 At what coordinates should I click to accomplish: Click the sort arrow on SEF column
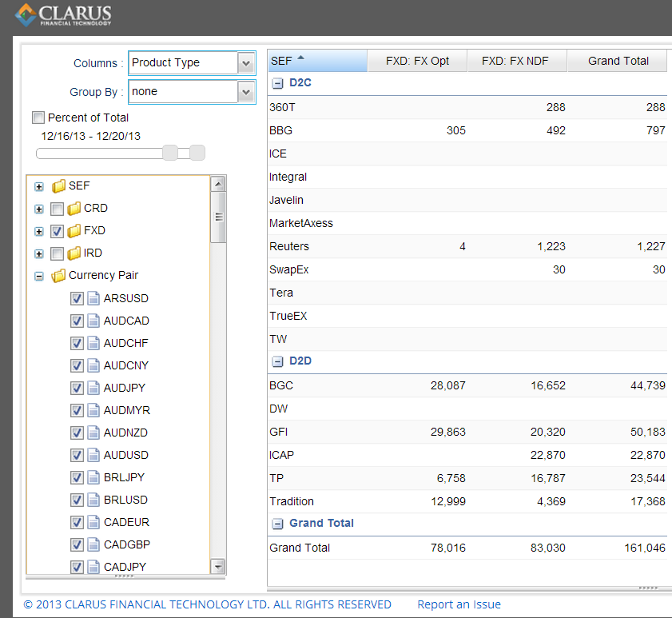click(x=301, y=58)
